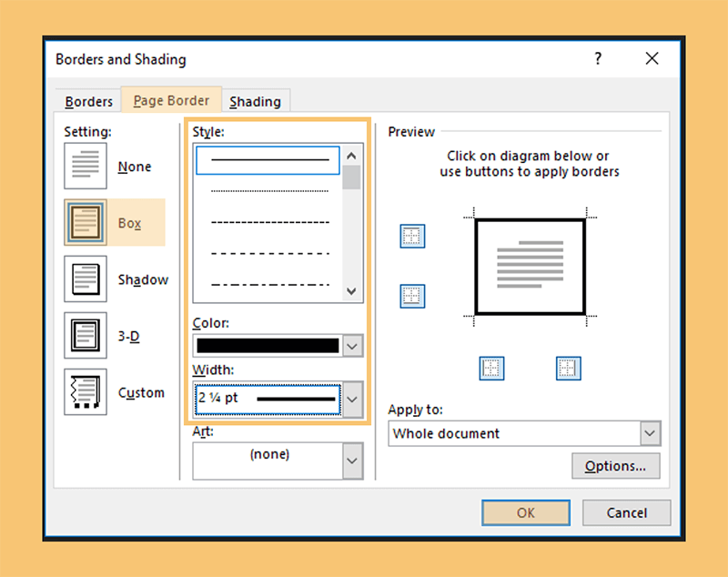Switch to the Borders tab
728x577 pixels.
pyautogui.click(x=88, y=101)
